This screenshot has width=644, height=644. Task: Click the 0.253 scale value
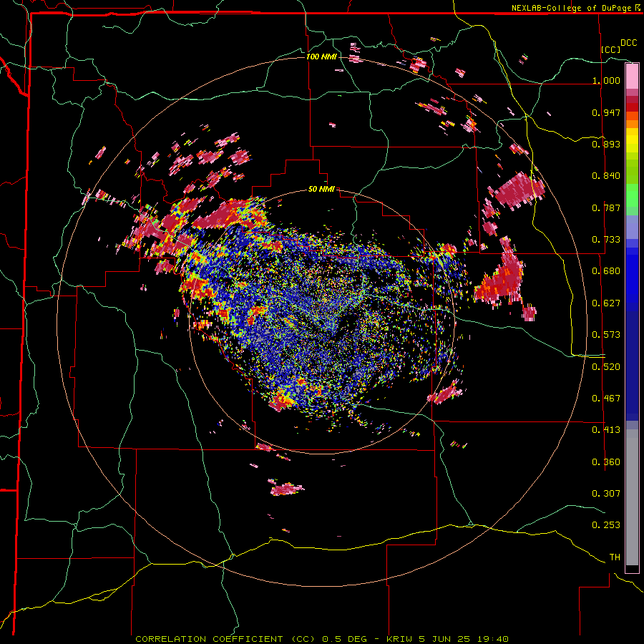[x=606, y=525]
